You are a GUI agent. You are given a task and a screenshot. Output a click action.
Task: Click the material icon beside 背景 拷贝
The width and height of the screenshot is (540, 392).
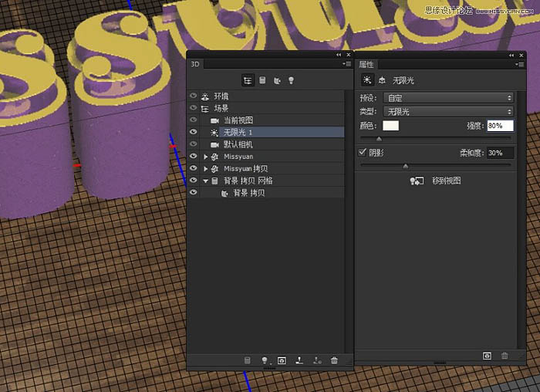point(224,193)
